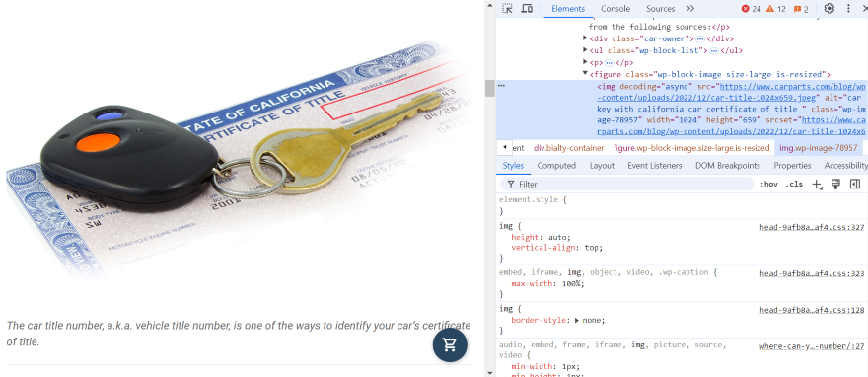Open the DevTools three-dot customize menu
This screenshot has height=377, width=868.
point(848,8)
